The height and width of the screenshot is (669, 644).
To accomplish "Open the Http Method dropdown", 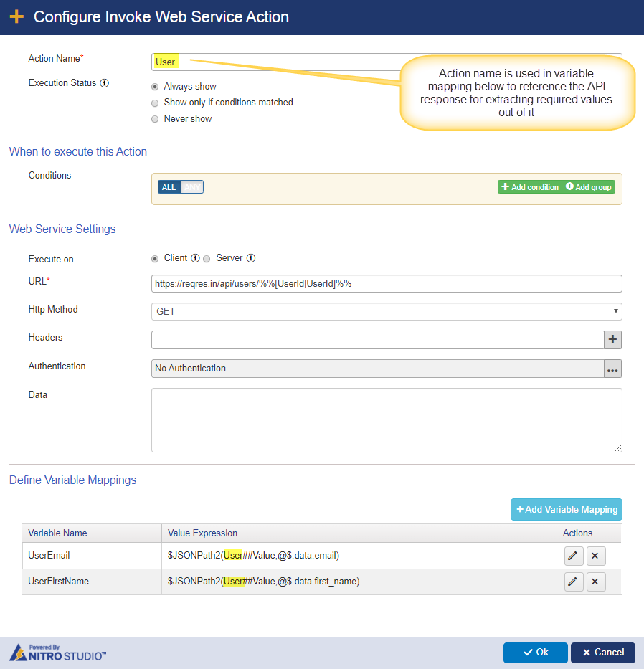I will click(387, 311).
